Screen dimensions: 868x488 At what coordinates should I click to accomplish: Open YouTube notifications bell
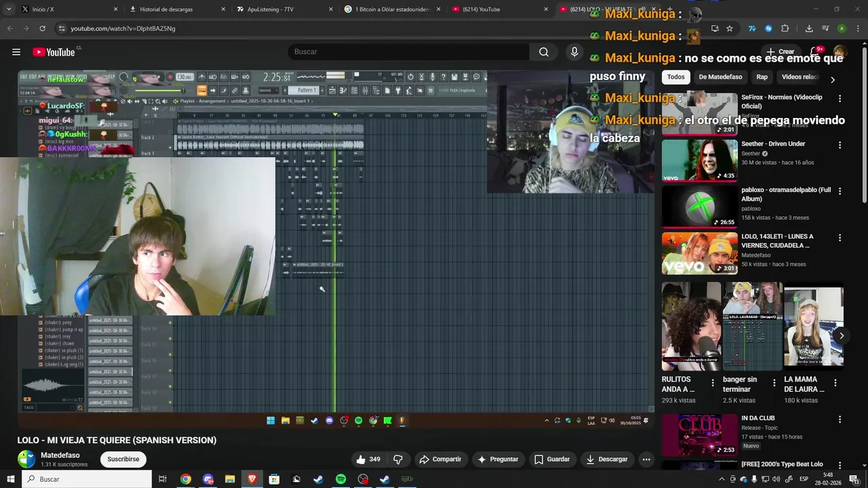click(816, 52)
